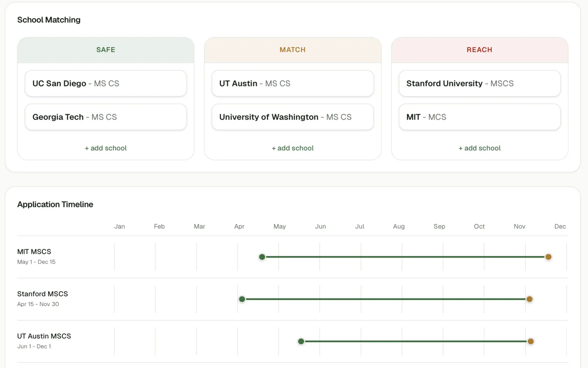The width and height of the screenshot is (588, 368).
Task: Select University of Washington MS CS card
Action: click(x=293, y=117)
